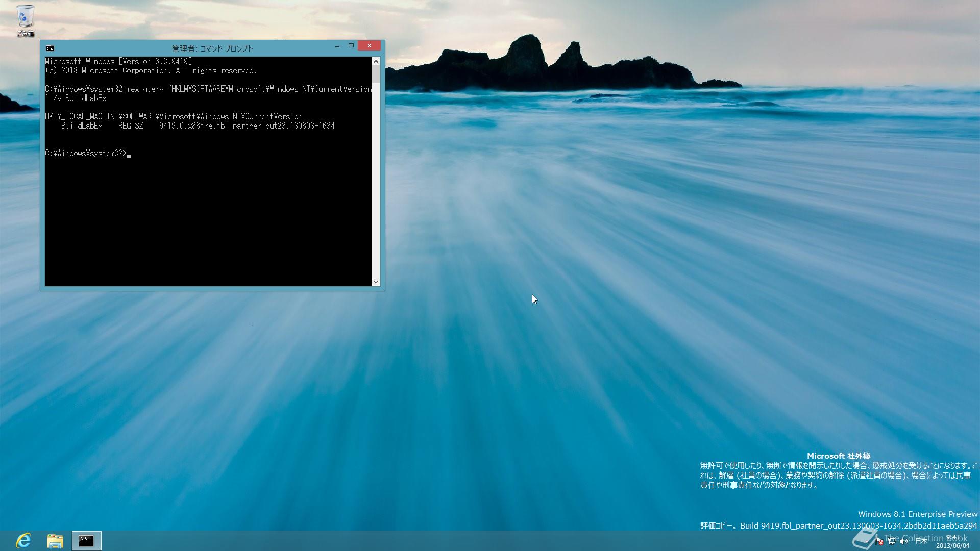Maximize the Command Prompt window
980x551 pixels.
coord(351,46)
